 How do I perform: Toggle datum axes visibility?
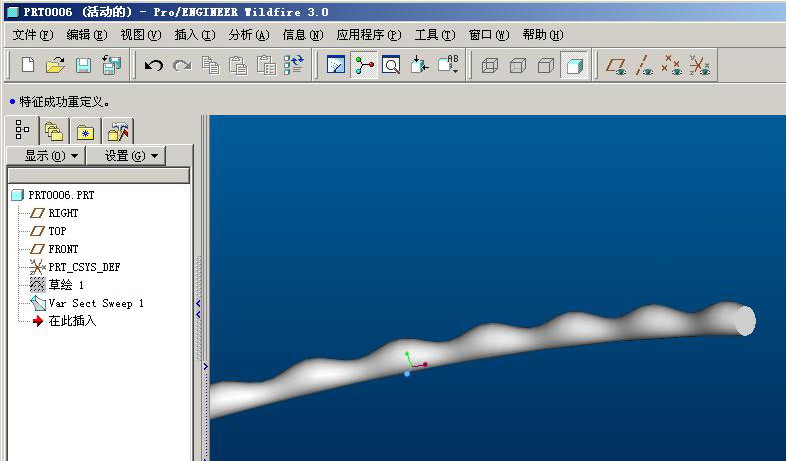(644, 66)
